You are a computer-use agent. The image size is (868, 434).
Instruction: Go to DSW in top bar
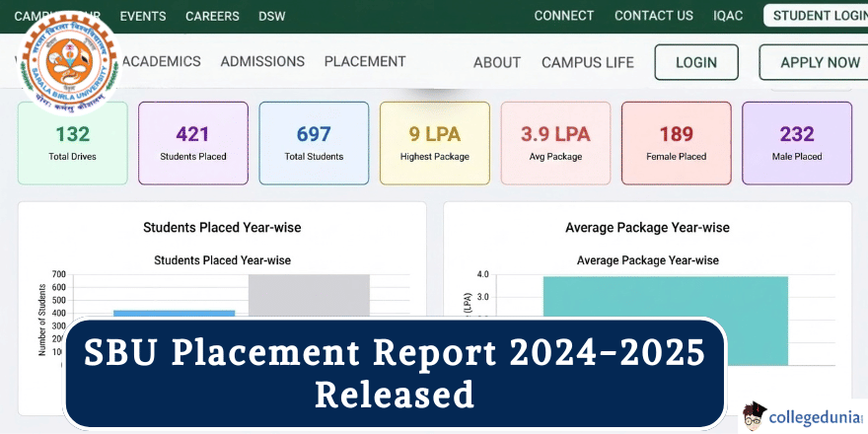click(x=272, y=16)
